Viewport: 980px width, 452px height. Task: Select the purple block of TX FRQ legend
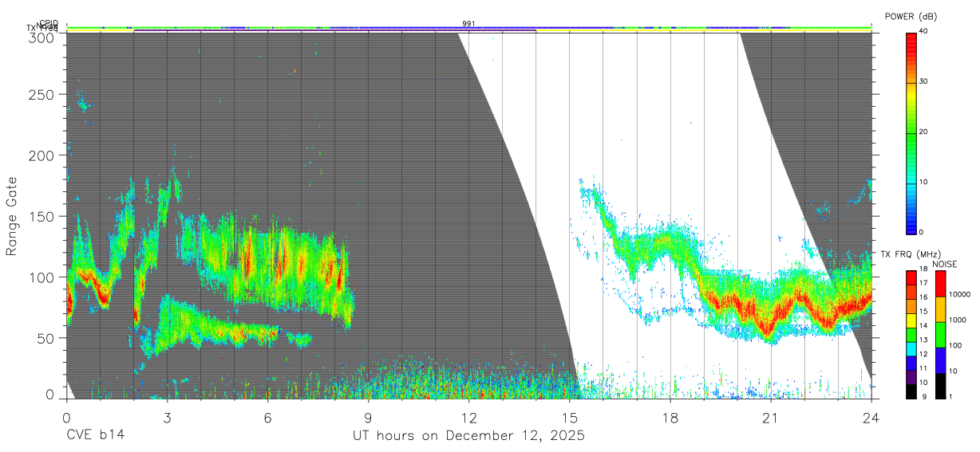[911, 378]
